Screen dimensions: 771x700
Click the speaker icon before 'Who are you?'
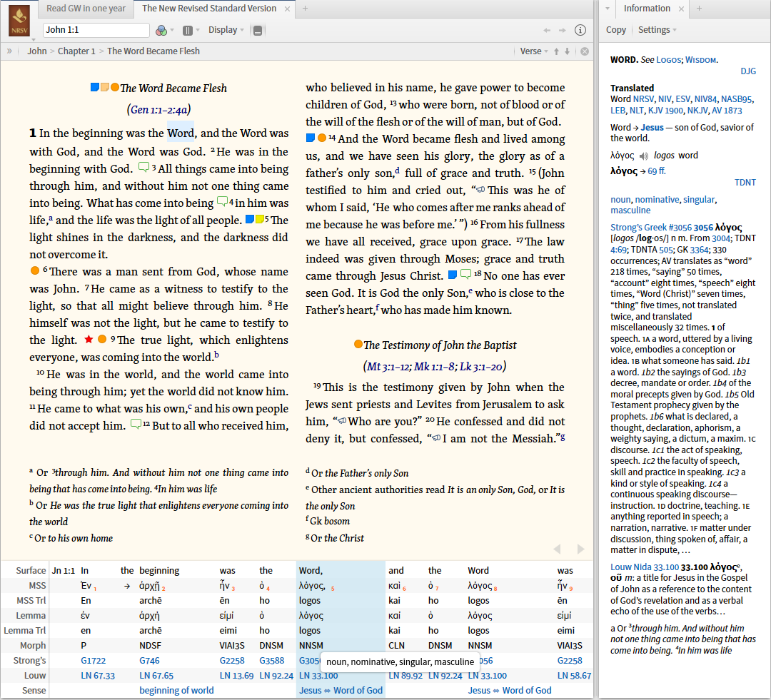(x=342, y=421)
